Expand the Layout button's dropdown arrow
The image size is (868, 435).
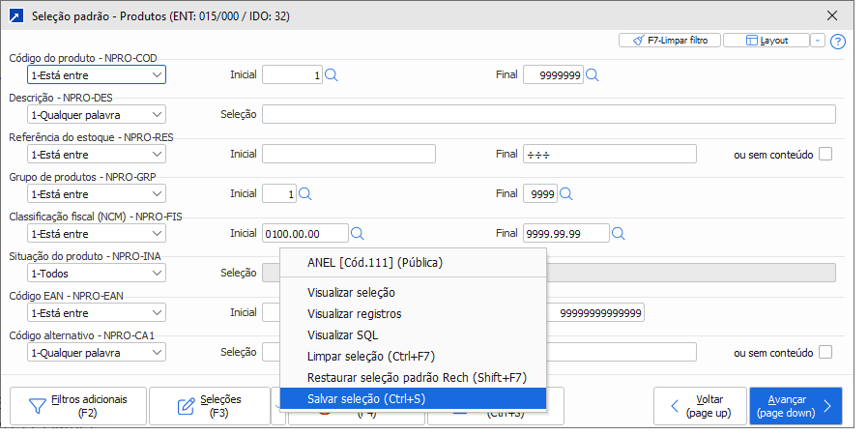click(x=817, y=41)
